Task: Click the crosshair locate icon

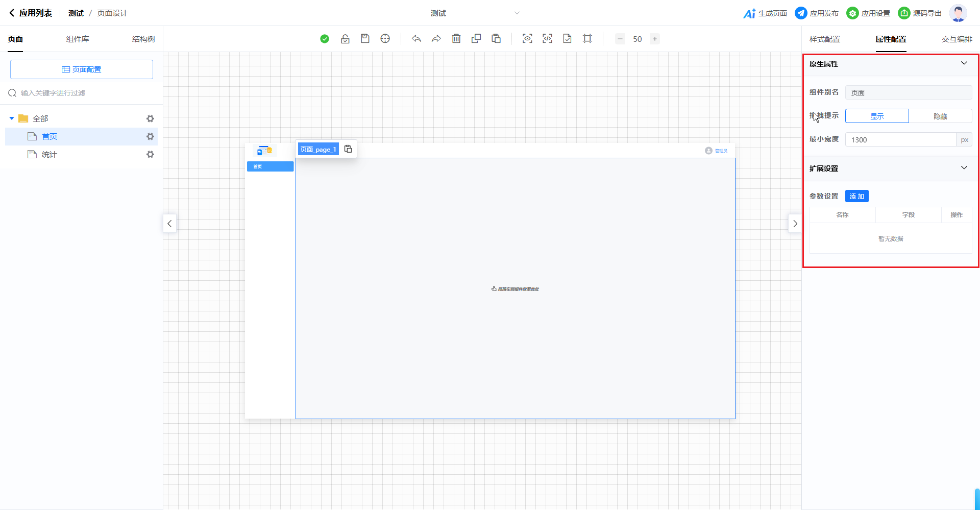Action: 385,39
